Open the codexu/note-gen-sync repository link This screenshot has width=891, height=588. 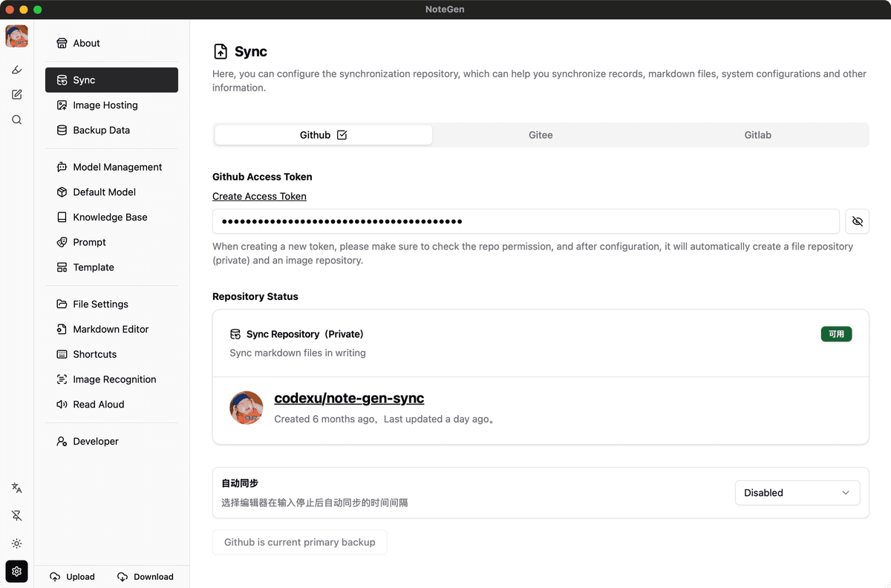coord(349,398)
